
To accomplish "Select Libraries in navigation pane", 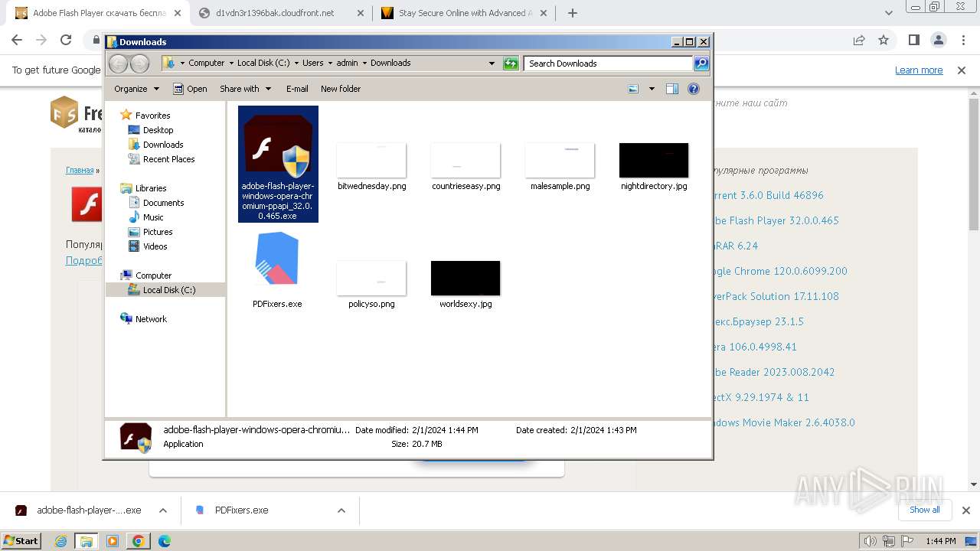I will click(x=151, y=188).
